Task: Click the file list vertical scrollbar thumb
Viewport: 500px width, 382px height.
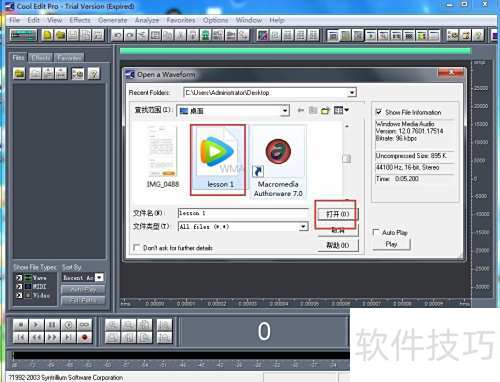Action: (x=347, y=159)
